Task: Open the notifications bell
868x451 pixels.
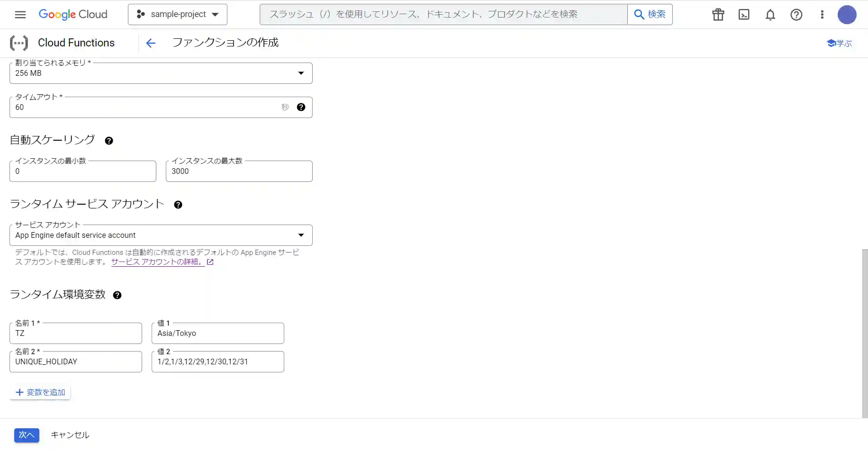Action: 770,15
